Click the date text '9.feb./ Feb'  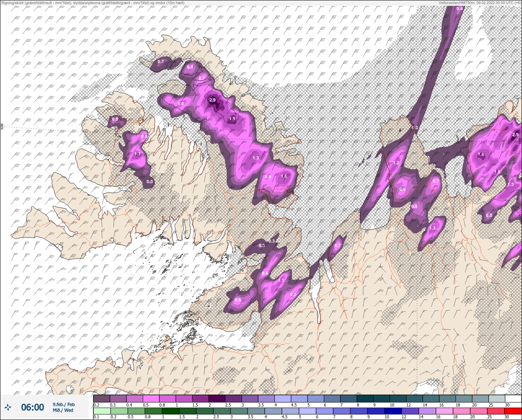pyautogui.click(x=64, y=405)
